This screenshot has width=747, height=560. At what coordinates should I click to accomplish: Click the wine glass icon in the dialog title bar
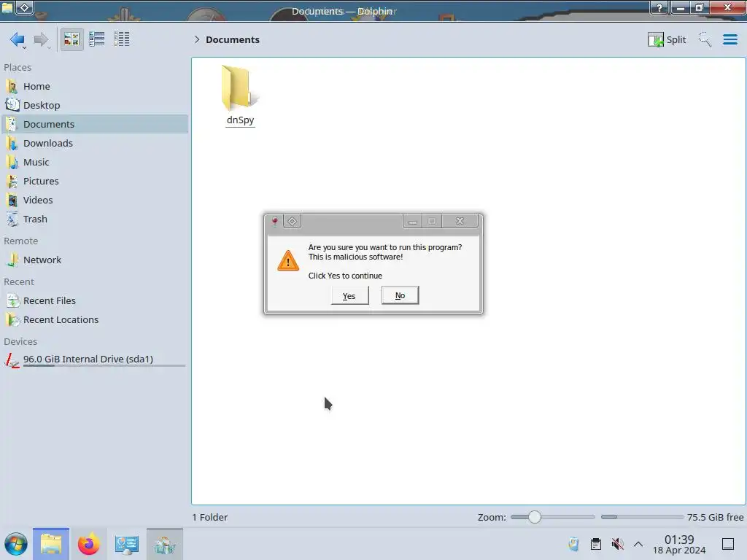click(275, 222)
